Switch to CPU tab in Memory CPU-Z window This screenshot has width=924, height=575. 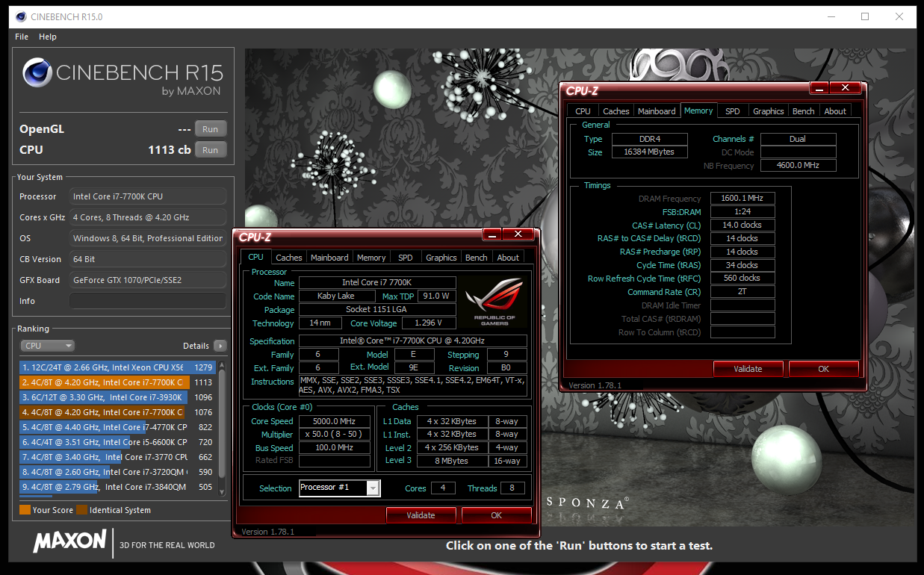[583, 111]
